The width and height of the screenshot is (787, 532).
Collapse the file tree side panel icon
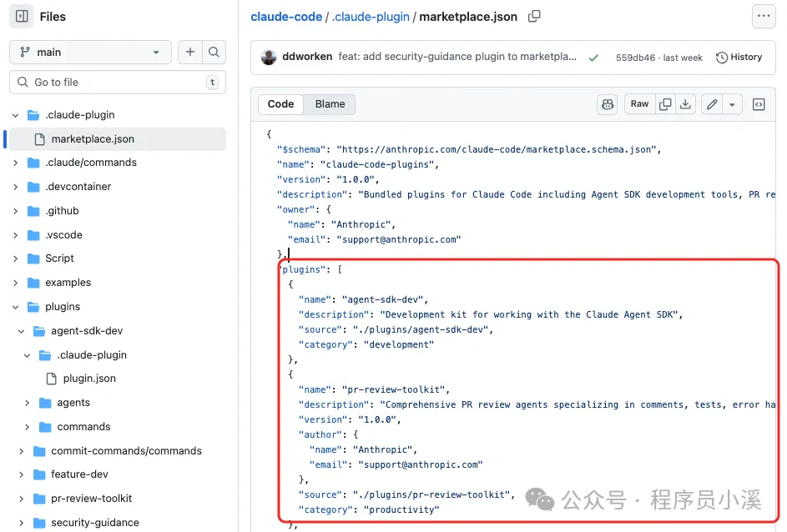[x=22, y=16]
